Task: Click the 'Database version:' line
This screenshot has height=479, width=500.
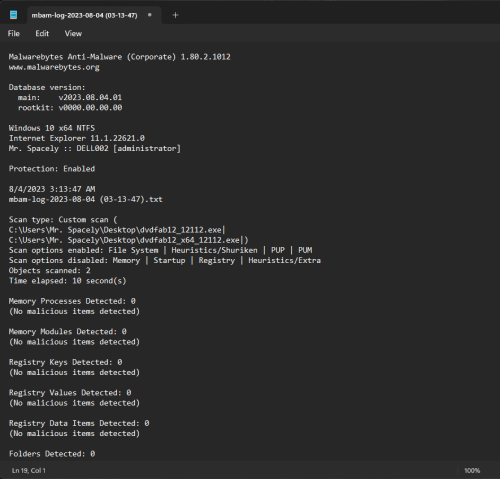Action: [47, 88]
